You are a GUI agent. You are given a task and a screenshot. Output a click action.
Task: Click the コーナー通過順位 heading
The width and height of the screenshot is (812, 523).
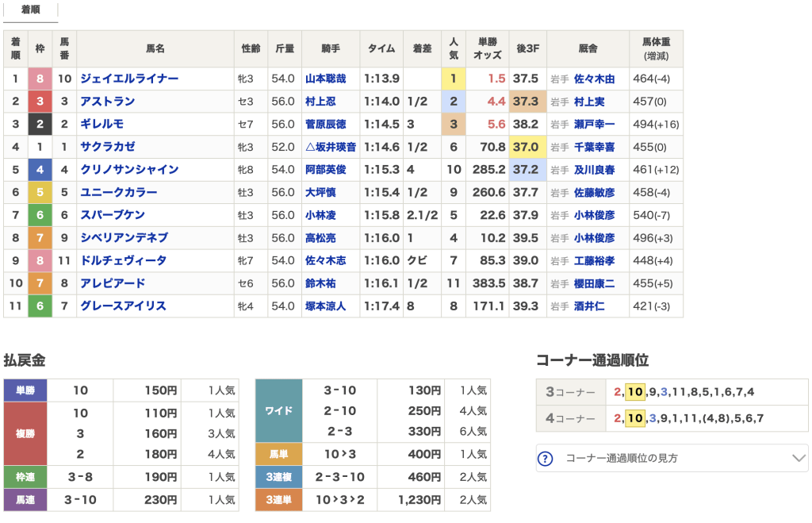[592, 360]
